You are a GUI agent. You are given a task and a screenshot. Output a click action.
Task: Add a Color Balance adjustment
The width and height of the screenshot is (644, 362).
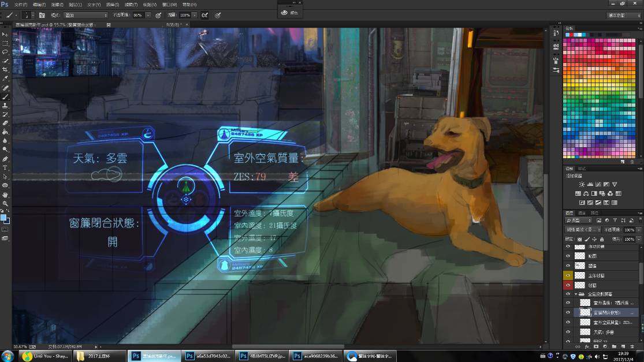tap(586, 193)
